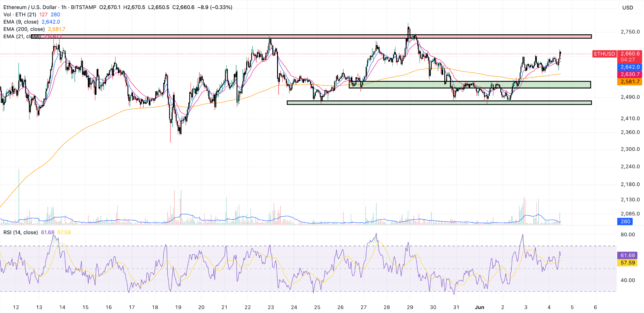Click the C2,660.6 close value in header

point(183,7)
